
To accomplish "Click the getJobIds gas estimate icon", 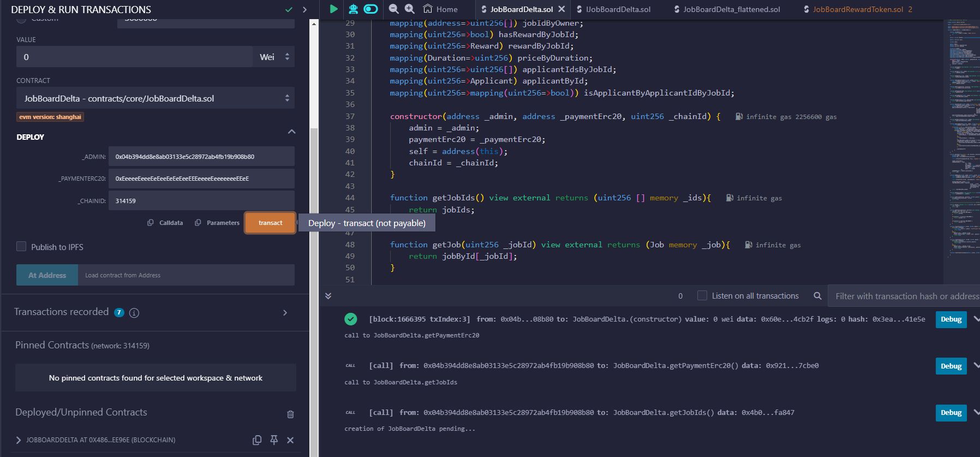I will tap(730, 198).
